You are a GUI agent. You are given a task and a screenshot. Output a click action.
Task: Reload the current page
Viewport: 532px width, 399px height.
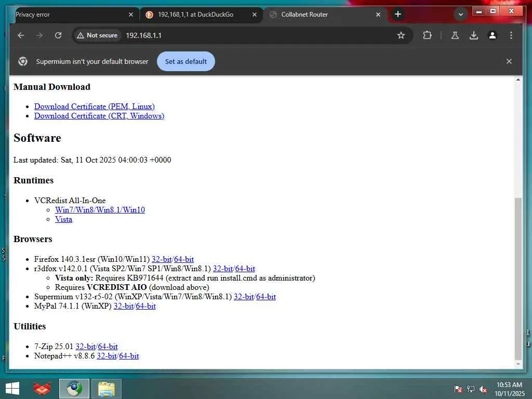58,35
